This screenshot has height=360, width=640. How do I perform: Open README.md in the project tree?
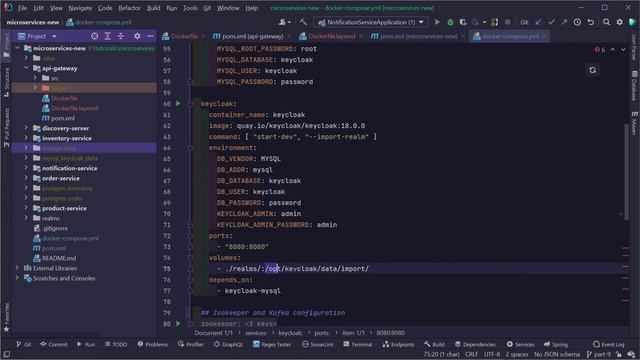(59, 258)
